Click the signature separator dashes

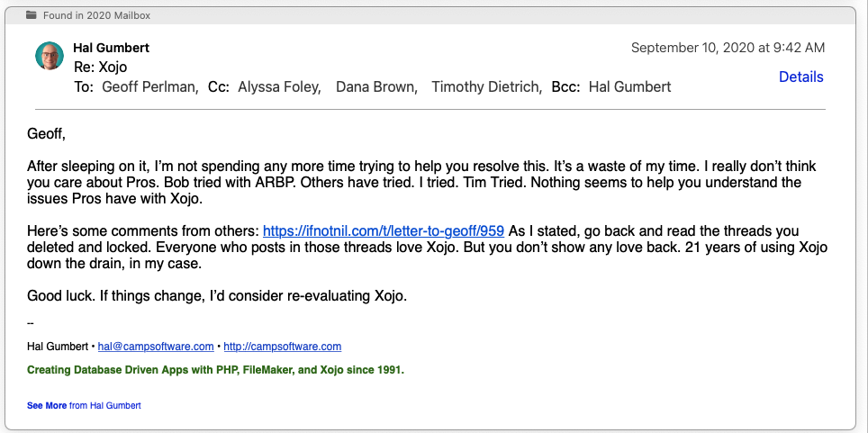(31, 322)
